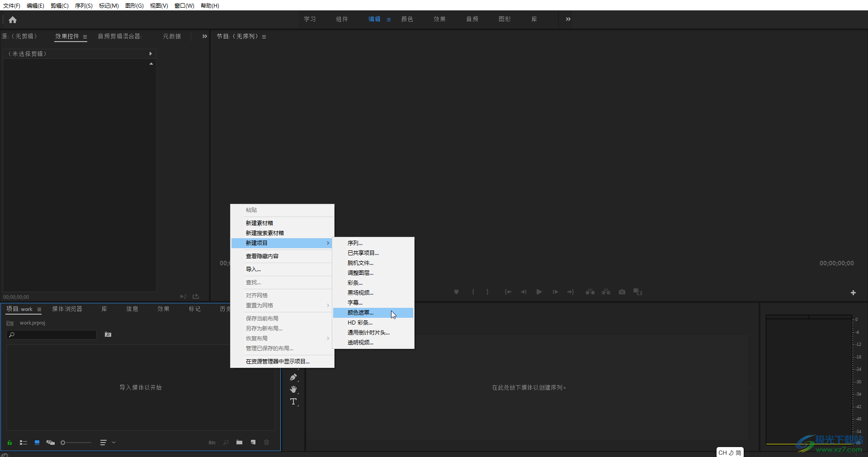This screenshot has height=457, width=868.
Task: Expand the 重置为网格 submenu arrow
Action: 328,306
